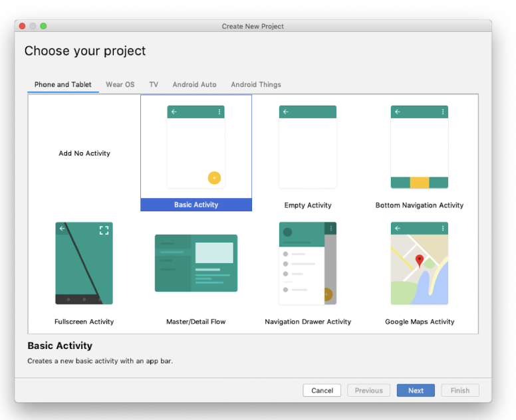Click the overflow dots in Bottom Navigation preview
Image resolution: width=516 pixels, height=420 pixels.
click(x=443, y=112)
